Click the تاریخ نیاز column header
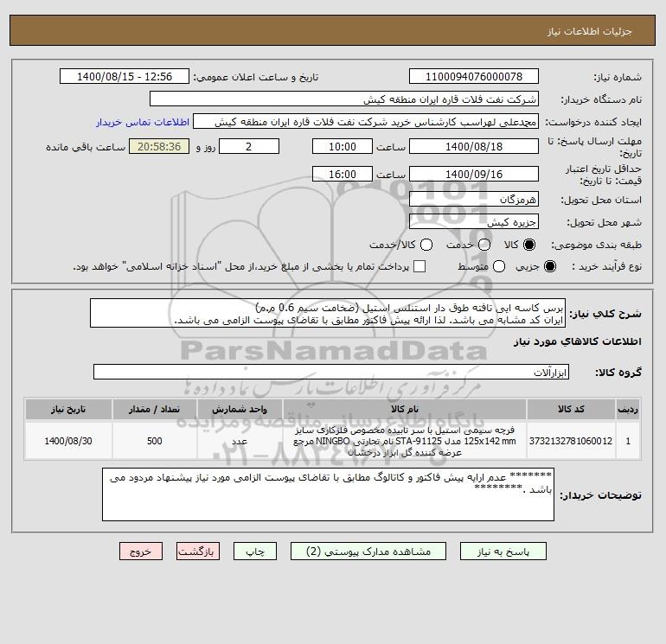 coord(68,409)
